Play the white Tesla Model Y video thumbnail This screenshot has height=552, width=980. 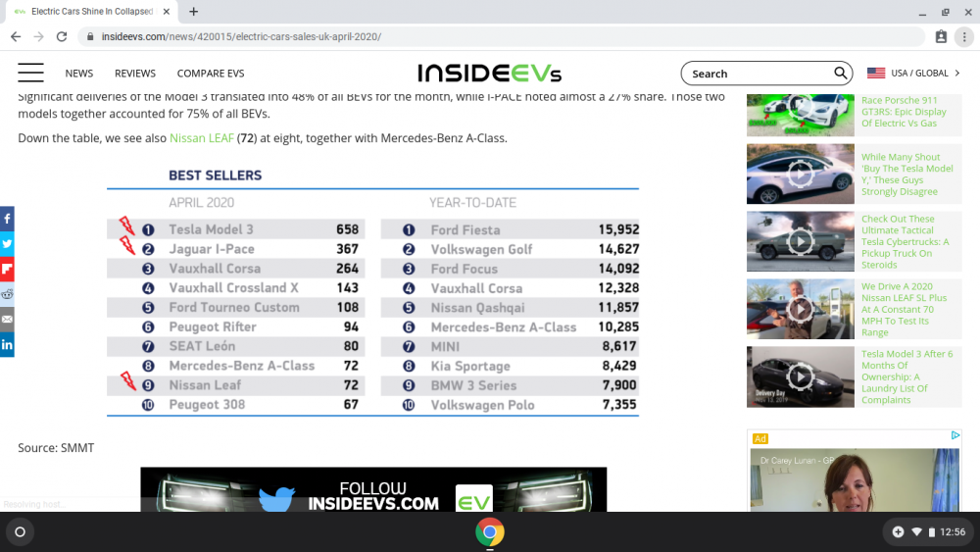(x=800, y=174)
